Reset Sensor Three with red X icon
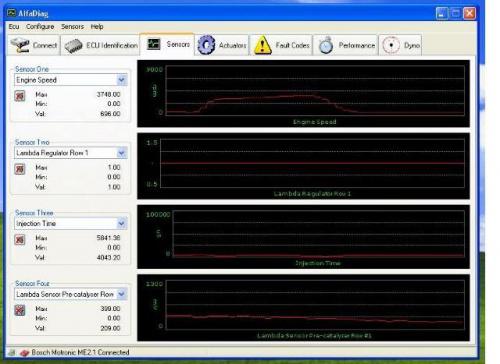Viewport: 500px width, 364px height. click(20, 240)
